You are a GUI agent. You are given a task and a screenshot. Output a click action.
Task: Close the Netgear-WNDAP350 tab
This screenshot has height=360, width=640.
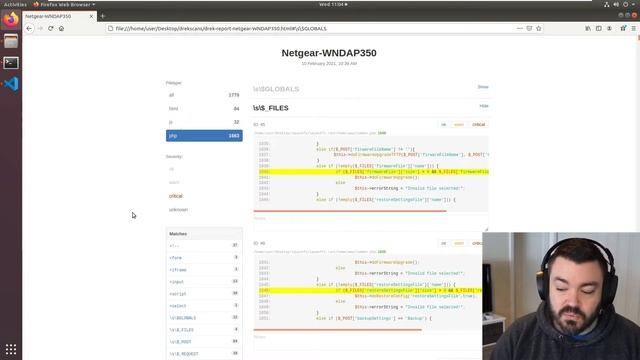(91, 16)
